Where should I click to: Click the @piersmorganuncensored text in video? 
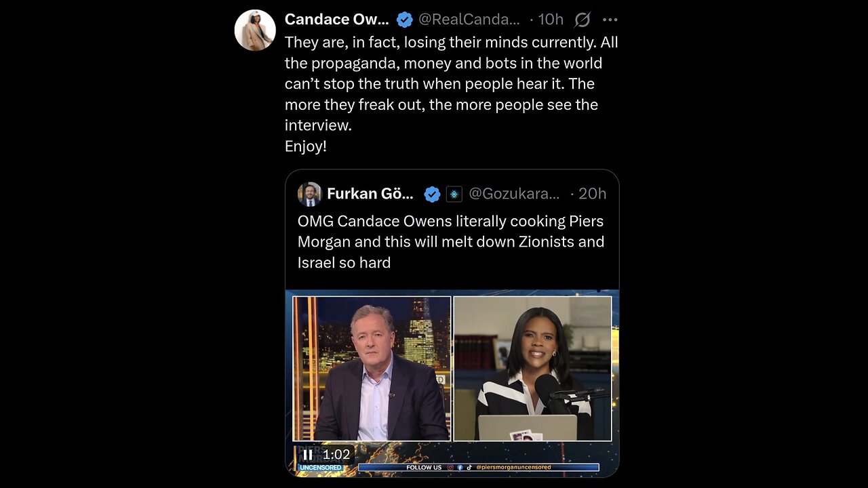[x=513, y=468]
